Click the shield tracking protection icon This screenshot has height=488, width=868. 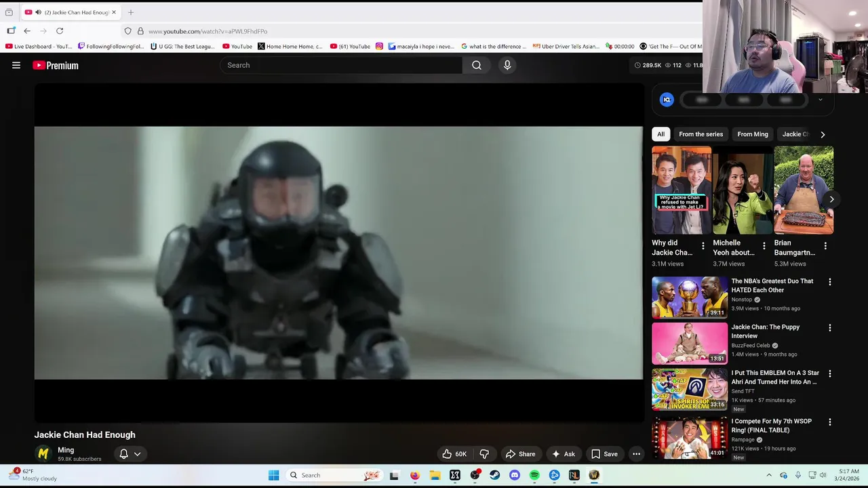point(127,31)
